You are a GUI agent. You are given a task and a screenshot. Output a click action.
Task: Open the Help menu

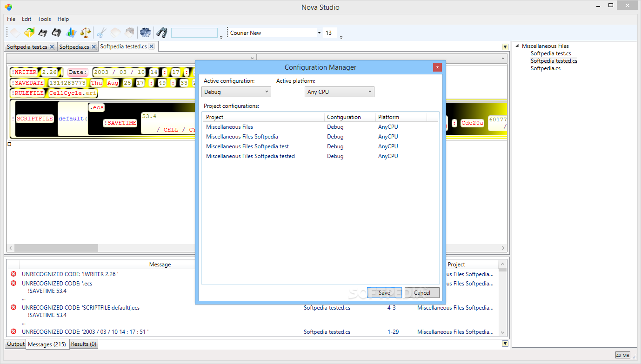(63, 19)
